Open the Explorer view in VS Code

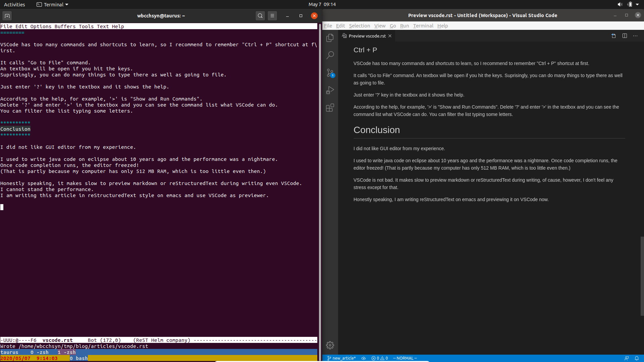[330, 38]
